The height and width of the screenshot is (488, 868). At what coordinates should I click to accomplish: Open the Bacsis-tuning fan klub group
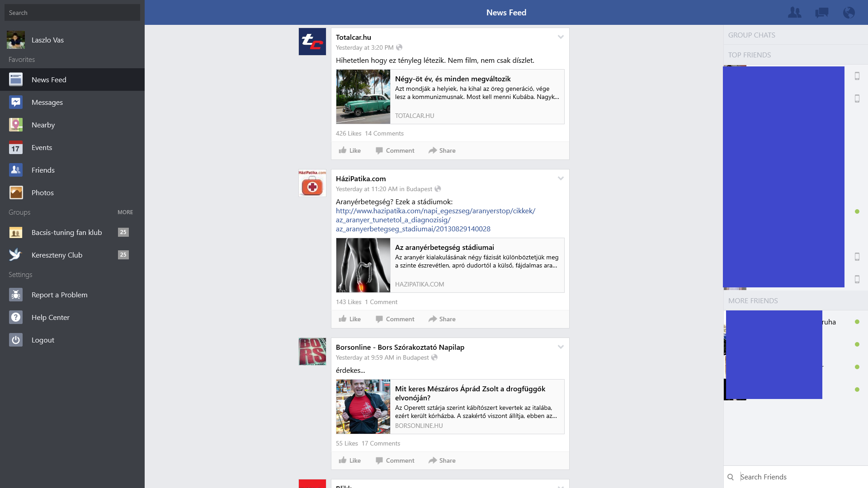click(72, 232)
